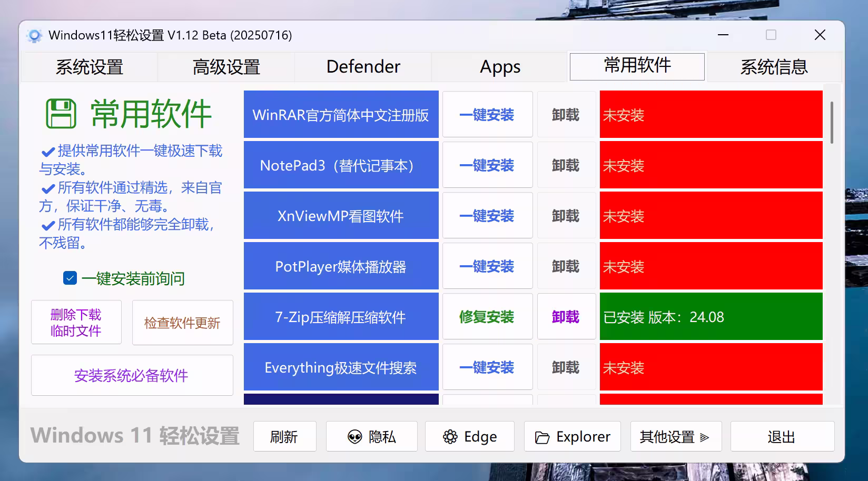The image size is (868, 481).
Task: Click the gear icon beside Edge
Action: [x=450, y=437]
